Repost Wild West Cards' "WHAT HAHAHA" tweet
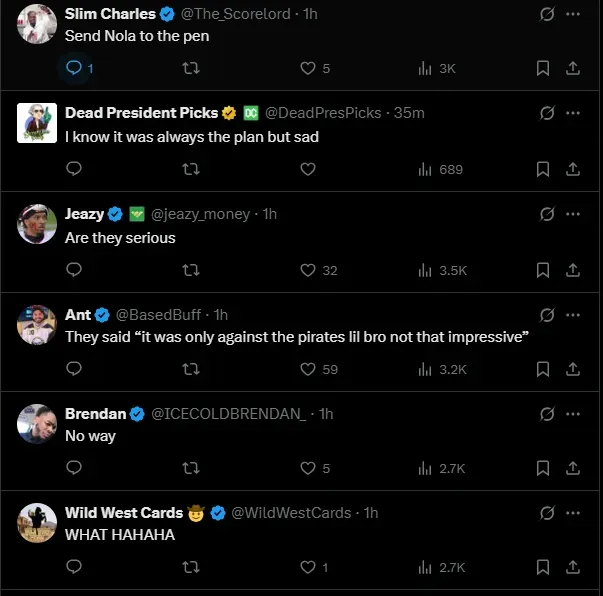Viewport: 603px width, 596px height. (190, 567)
